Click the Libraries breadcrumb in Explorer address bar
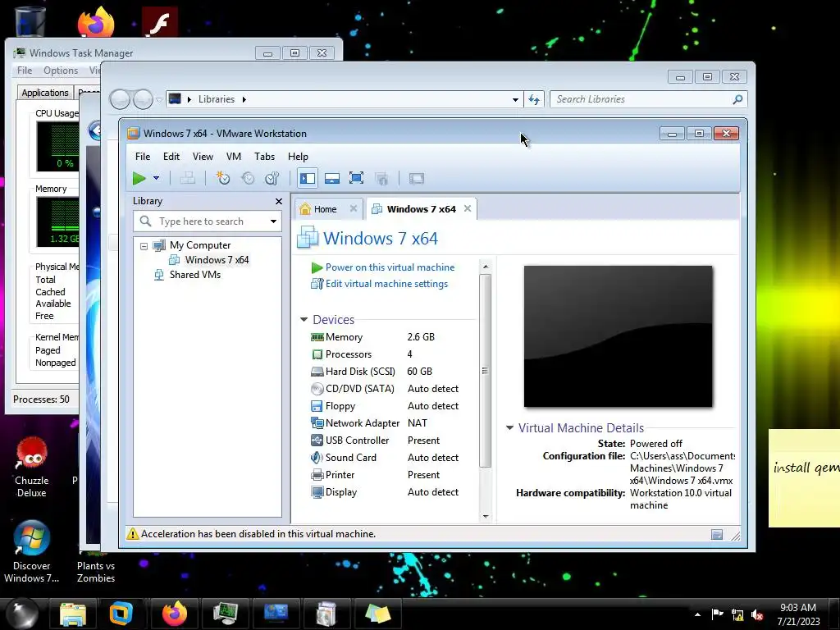Image resolution: width=840 pixels, height=630 pixels. (x=217, y=99)
